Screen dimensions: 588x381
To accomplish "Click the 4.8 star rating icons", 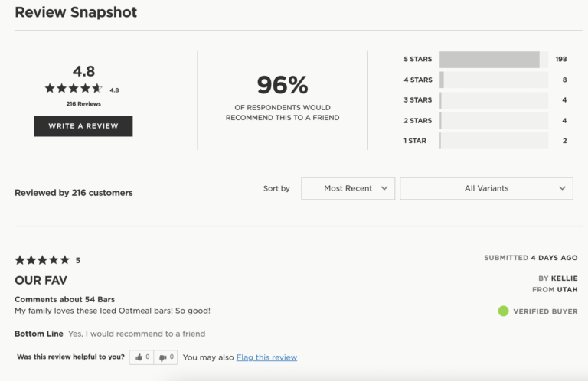I will (73, 89).
